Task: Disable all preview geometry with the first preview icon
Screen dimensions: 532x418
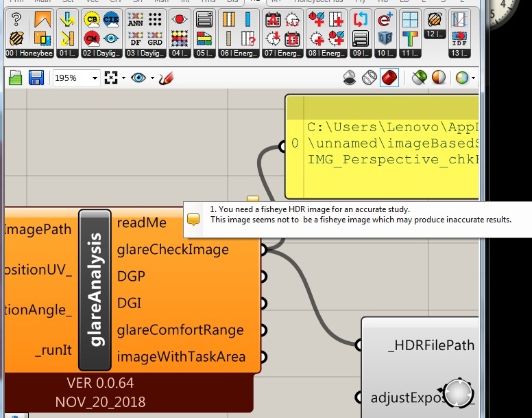Action: pyautogui.click(x=350, y=78)
